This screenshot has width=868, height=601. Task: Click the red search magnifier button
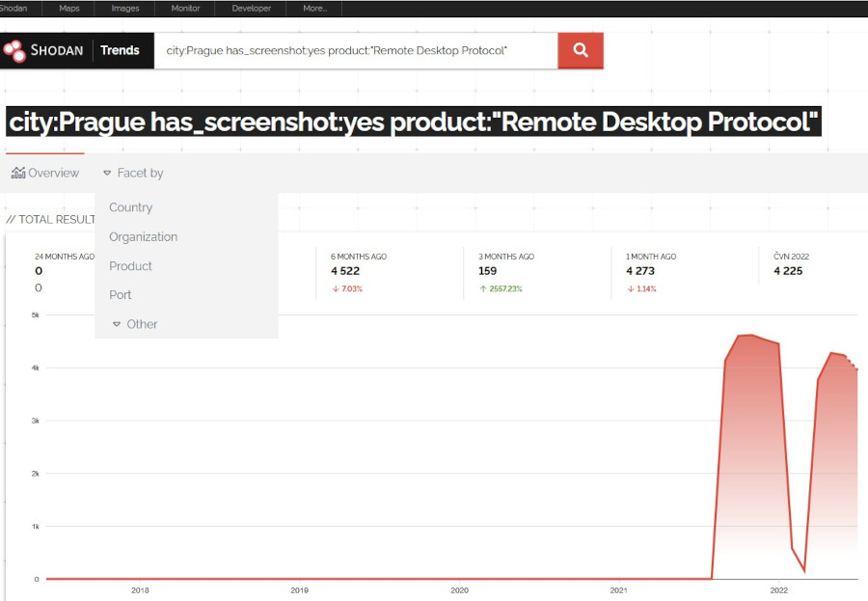click(581, 50)
